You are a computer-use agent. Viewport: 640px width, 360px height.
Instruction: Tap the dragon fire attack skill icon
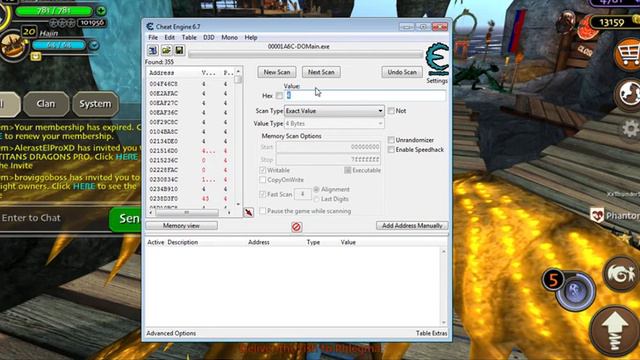point(622,274)
